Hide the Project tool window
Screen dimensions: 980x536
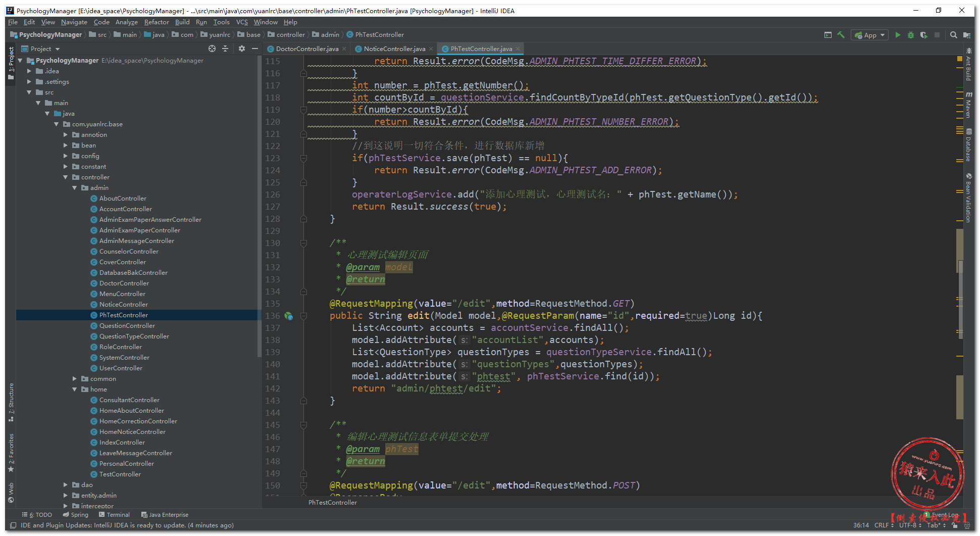[255, 48]
